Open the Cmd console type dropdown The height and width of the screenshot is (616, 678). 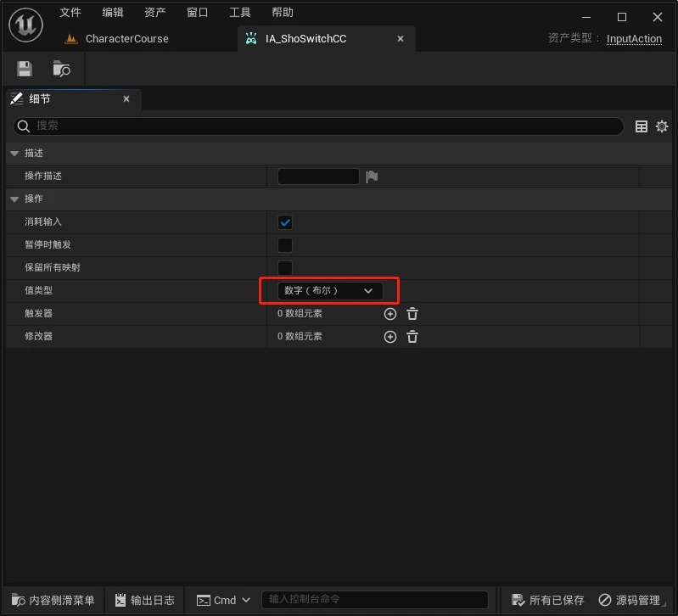(x=223, y=600)
